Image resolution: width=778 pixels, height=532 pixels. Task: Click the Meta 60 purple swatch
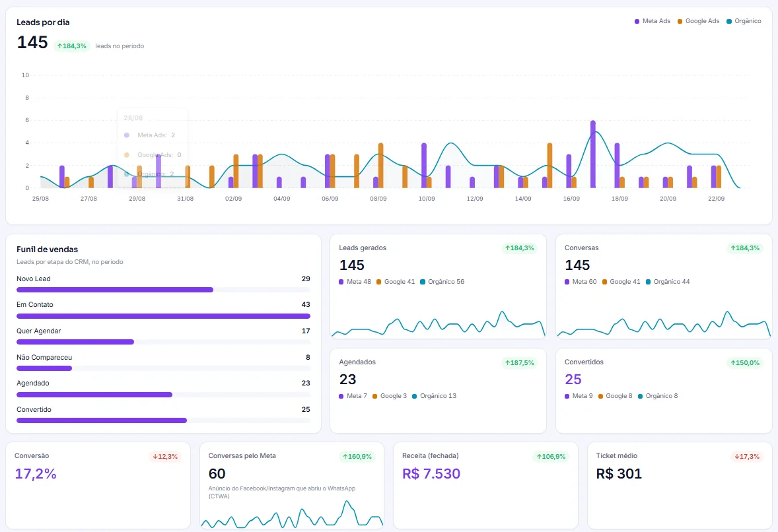pos(567,282)
